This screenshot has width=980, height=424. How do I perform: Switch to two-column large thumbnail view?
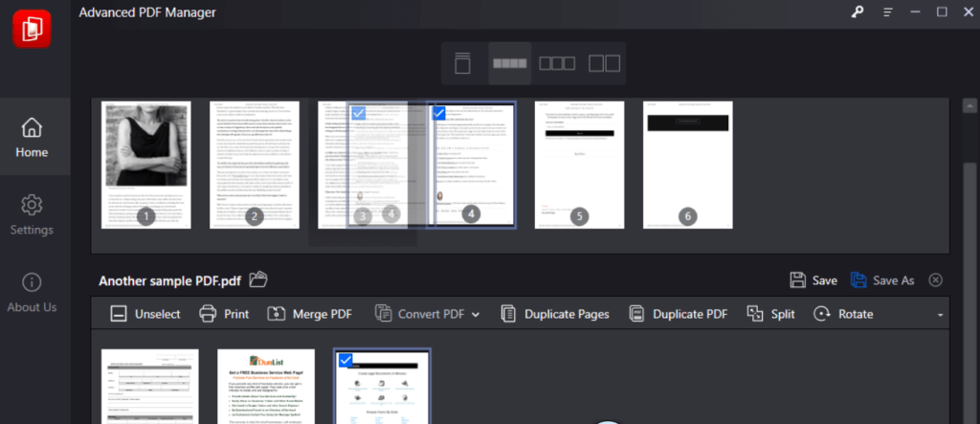click(x=605, y=63)
